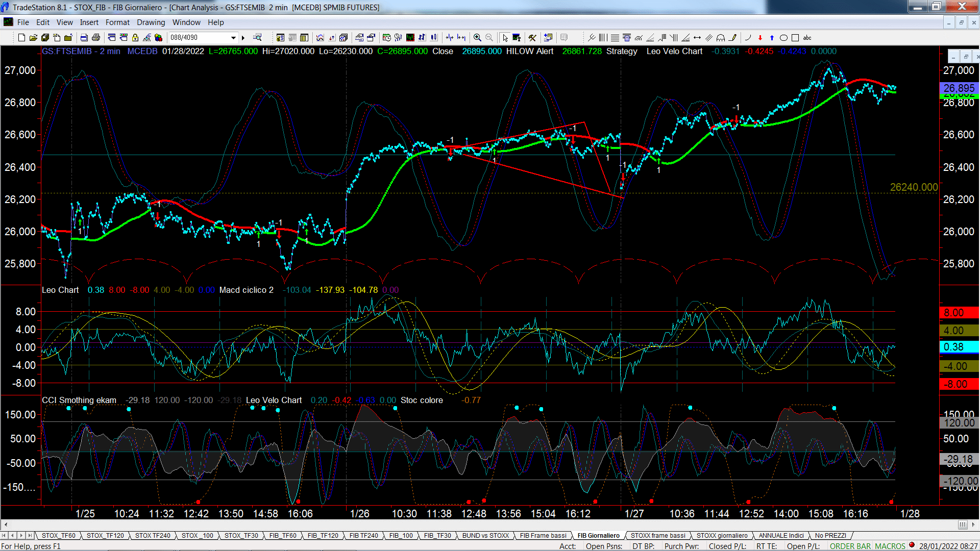Click the padlock icon in the toolbar
Screen dimensions: 980x551
(135, 38)
